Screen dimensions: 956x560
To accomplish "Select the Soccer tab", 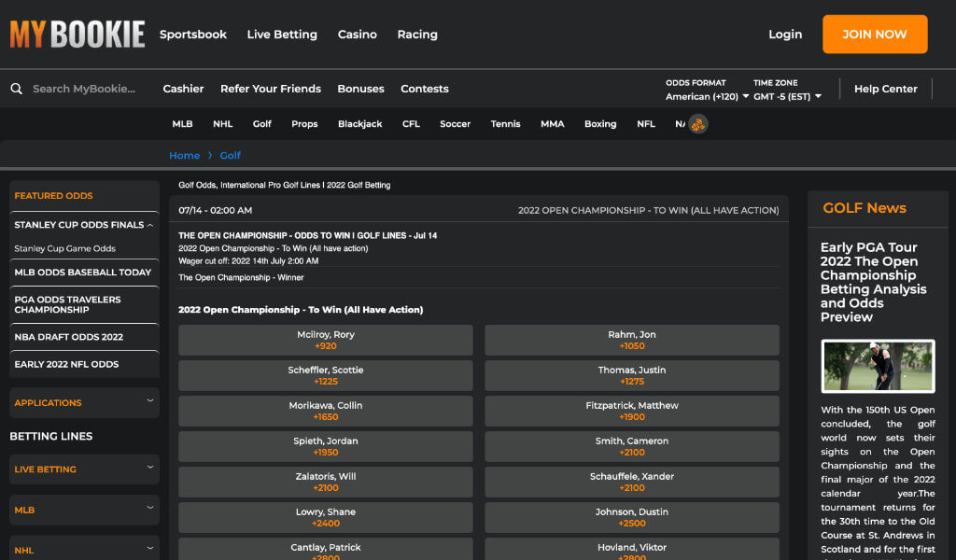I will 456,124.
